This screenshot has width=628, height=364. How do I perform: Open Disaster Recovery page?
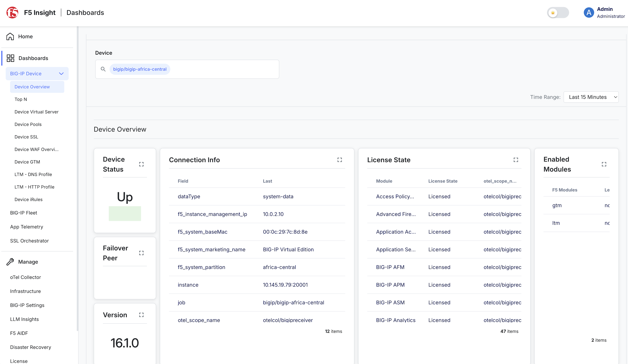coord(30,347)
